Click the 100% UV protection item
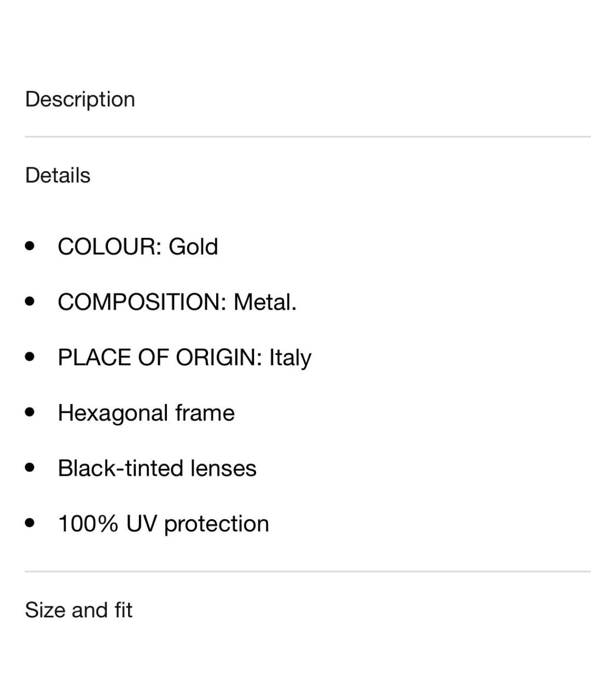Viewport: 591px width, 700px height. point(164,524)
